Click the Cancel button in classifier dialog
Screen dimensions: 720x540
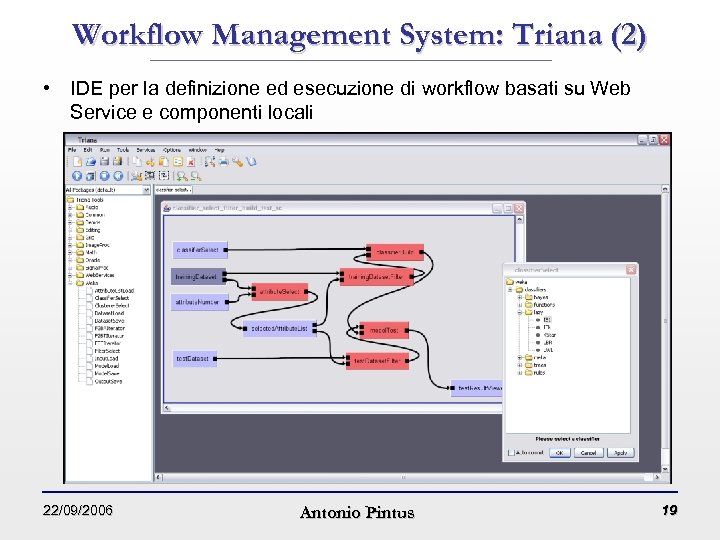588,453
